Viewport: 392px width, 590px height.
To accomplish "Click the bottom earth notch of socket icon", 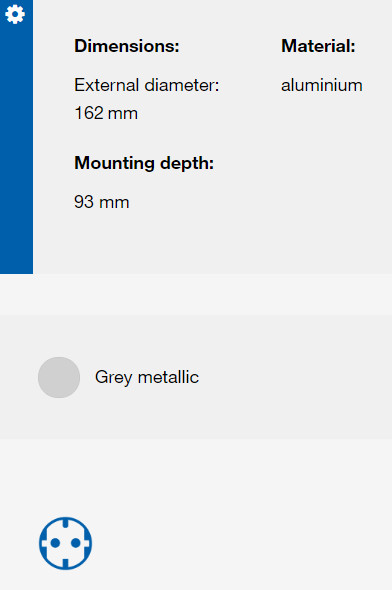I will click(65, 563).
